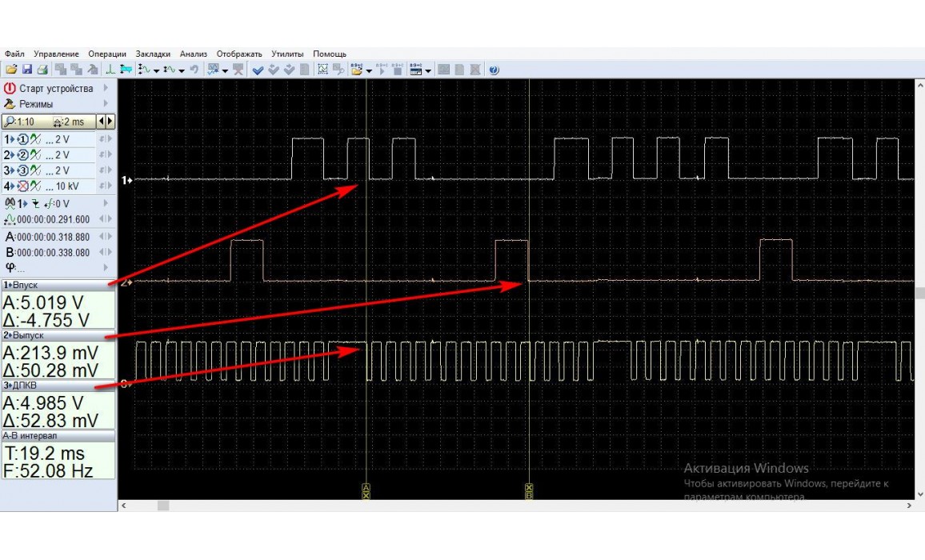Expand the φ row arrow
925x560 pixels.
tap(106, 268)
